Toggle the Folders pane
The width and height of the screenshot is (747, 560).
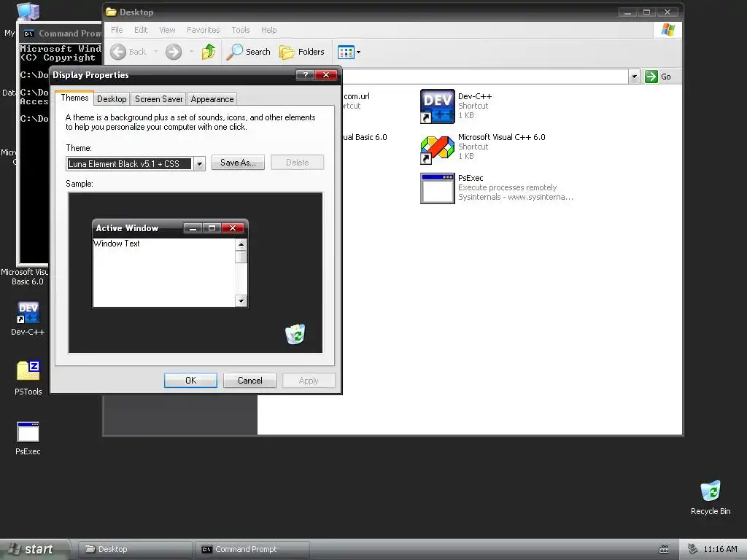[302, 52]
